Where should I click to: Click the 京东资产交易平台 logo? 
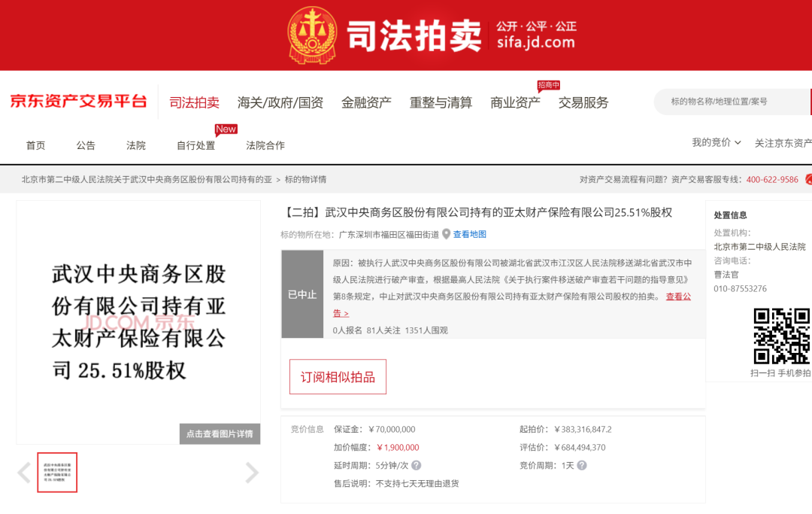click(78, 102)
